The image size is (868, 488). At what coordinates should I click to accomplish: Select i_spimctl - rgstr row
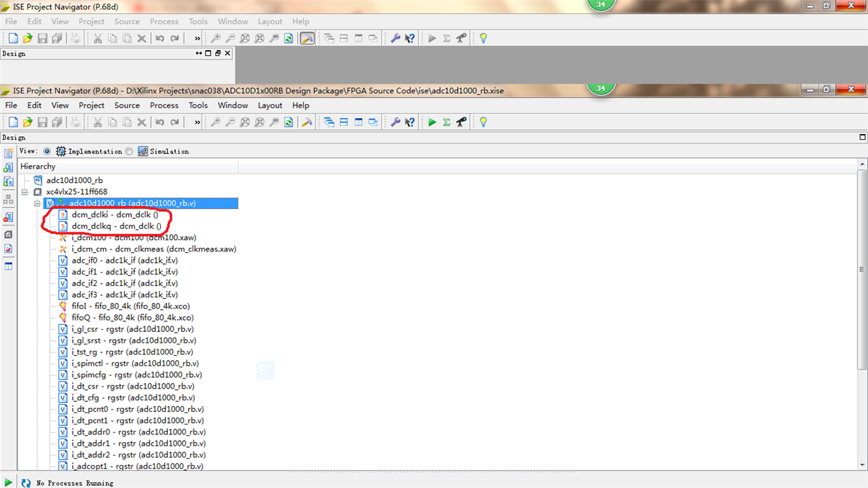pos(135,363)
